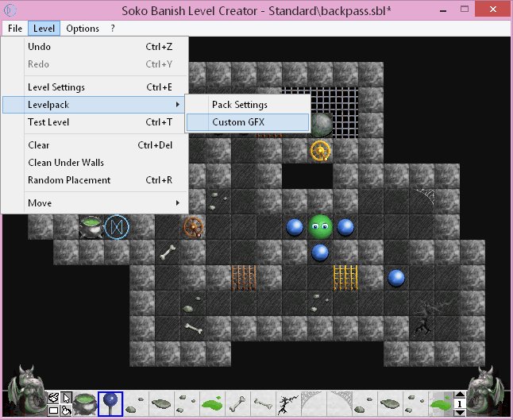Viewport: 513px width, 420px height.
Task: Click the Soko Banish title bar icon
Action: [x=10, y=10]
